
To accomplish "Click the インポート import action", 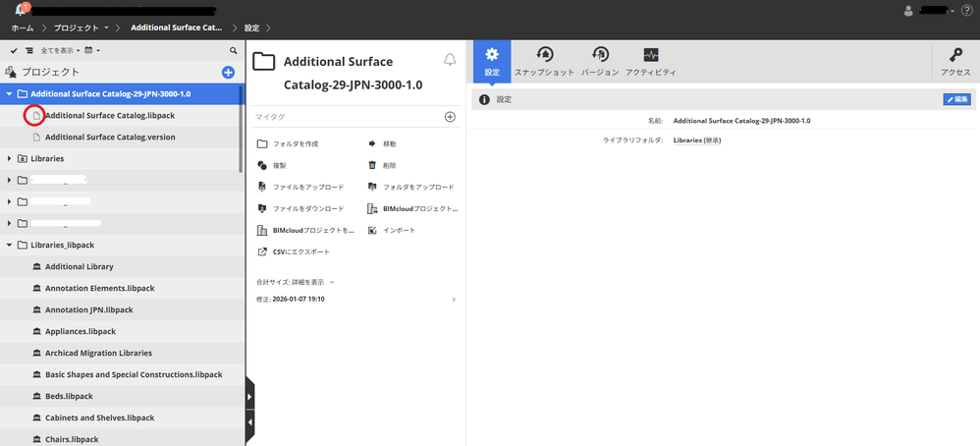I will click(x=392, y=230).
